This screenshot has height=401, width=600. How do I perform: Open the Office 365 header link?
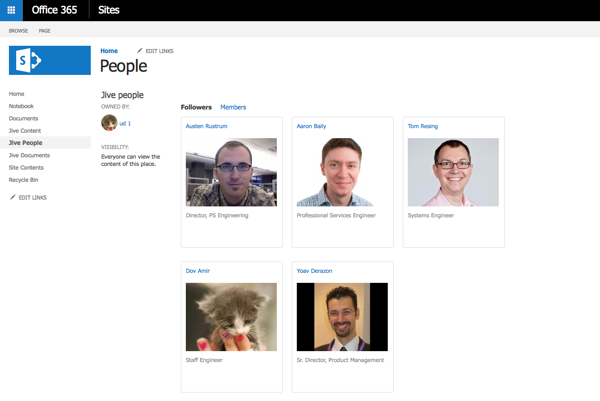(x=54, y=10)
